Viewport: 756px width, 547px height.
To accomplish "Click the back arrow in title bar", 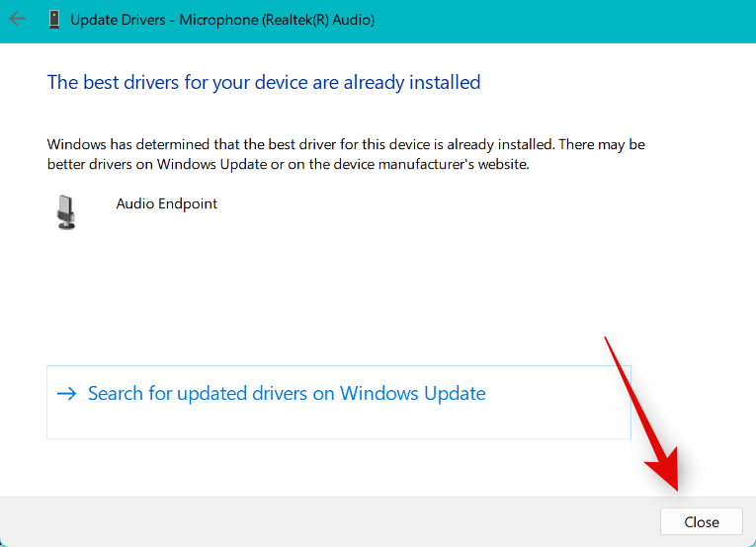I will click(x=18, y=19).
